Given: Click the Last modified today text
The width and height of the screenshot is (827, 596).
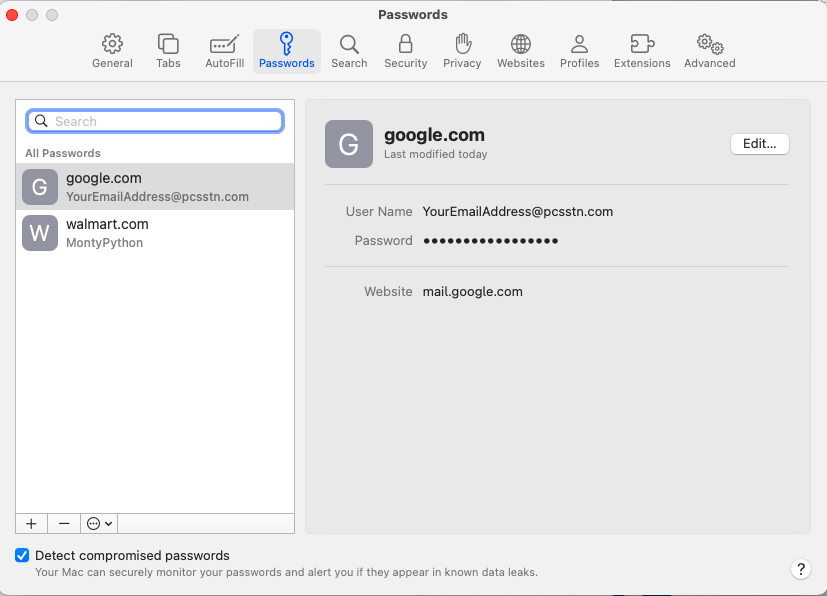Looking at the screenshot, I should [436, 154].
